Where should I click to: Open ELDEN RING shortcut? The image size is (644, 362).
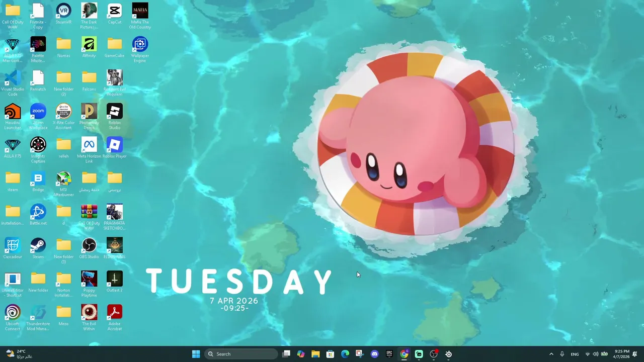(x=115, y=249)
